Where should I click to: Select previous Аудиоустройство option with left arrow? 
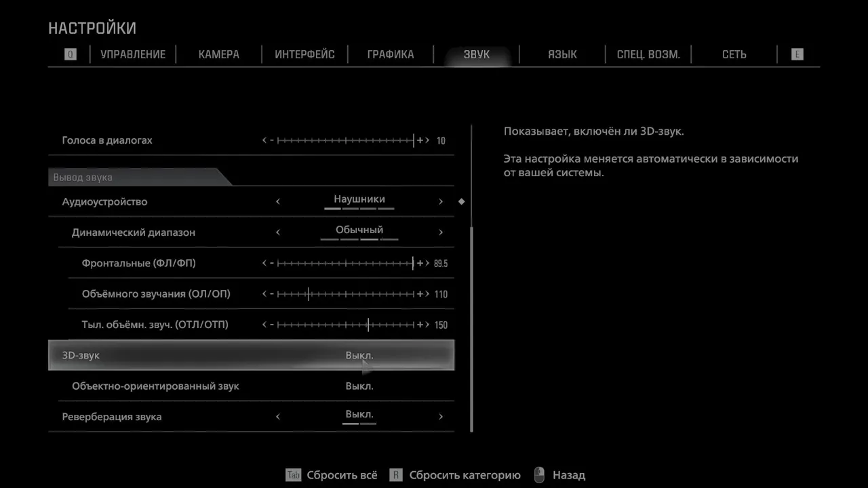point(278,201)
